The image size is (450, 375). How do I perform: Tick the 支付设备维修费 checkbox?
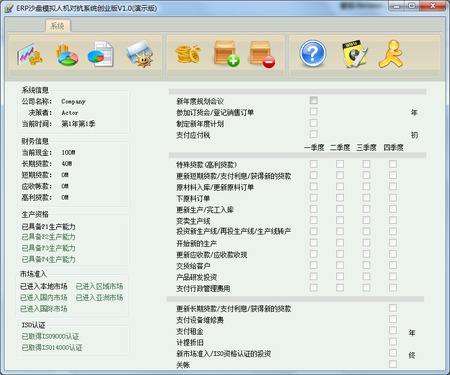click(393, 319)
